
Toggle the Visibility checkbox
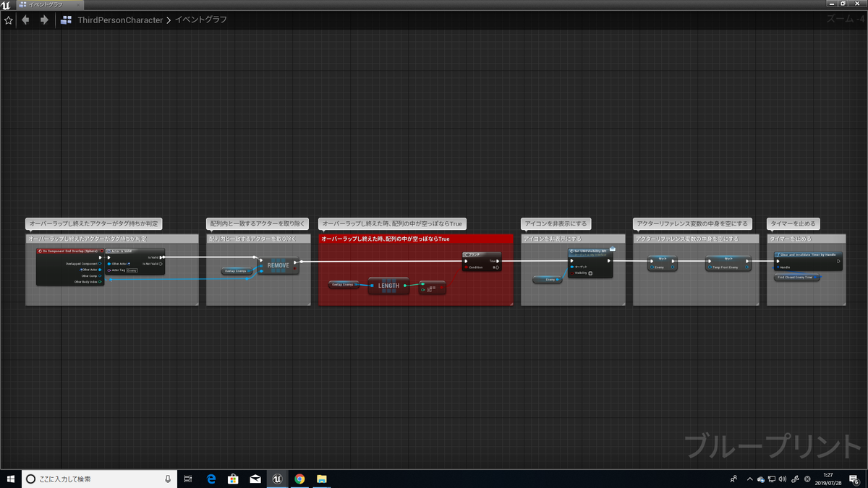tap(590, 273)
